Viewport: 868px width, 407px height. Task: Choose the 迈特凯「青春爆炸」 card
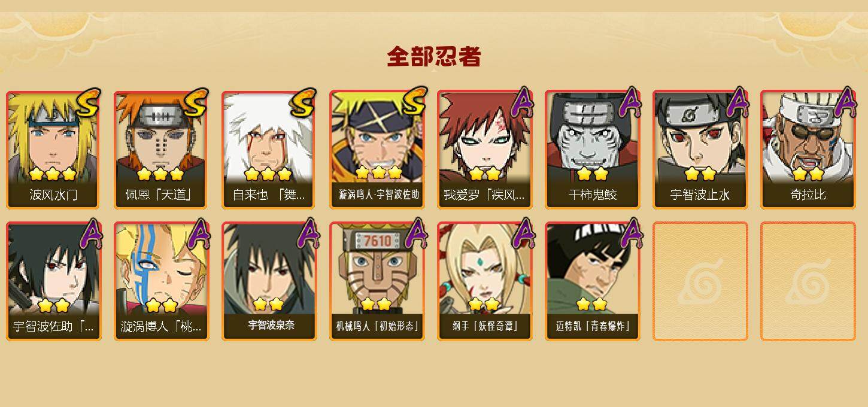point(593,281)
